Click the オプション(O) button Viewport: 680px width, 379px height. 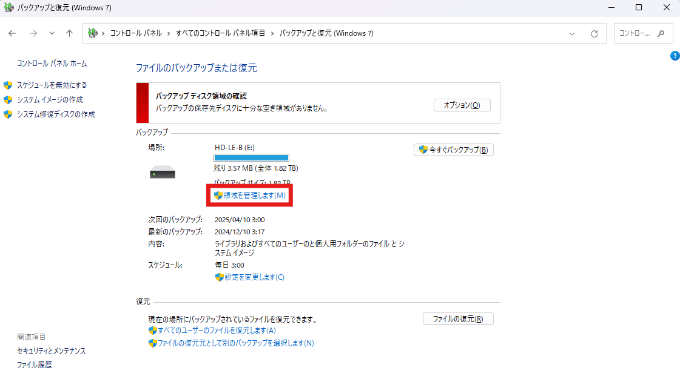coord(462,105)
